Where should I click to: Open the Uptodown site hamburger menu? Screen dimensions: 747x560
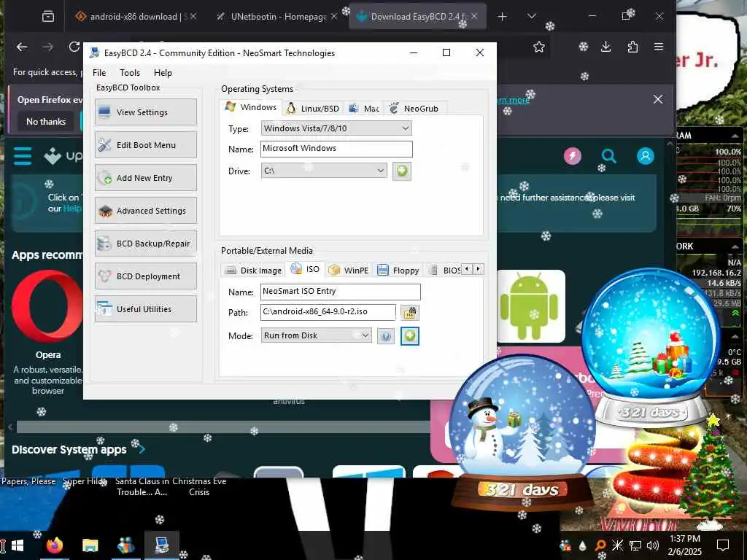pyautogui.click(x=23, y=156)
